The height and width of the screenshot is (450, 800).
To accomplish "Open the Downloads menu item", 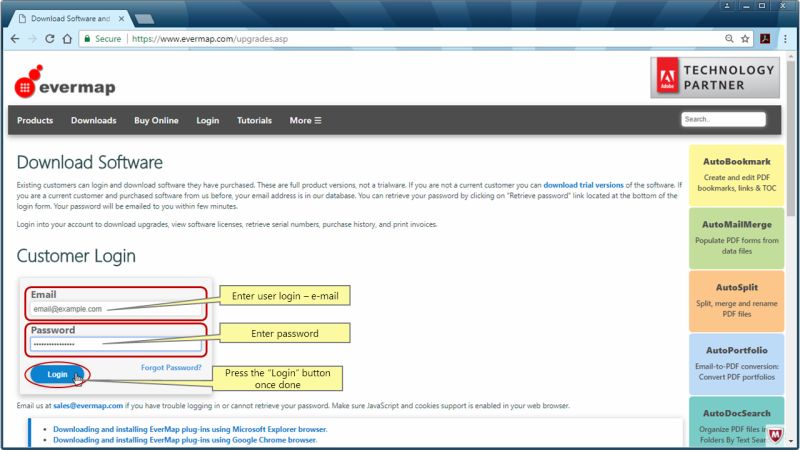I will 93,120.
